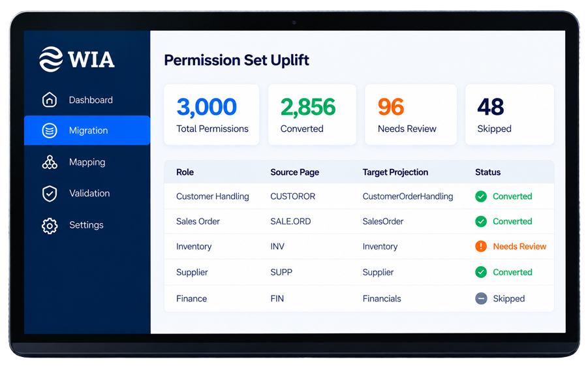
Task: Click the SUPP source page cell
Action: coord(281,273)
